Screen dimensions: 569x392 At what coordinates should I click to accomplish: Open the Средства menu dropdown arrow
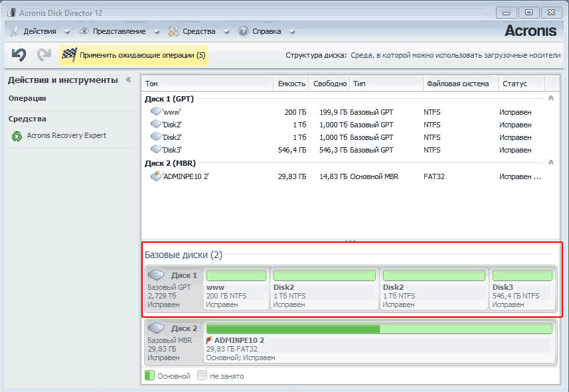pos(226,32)
